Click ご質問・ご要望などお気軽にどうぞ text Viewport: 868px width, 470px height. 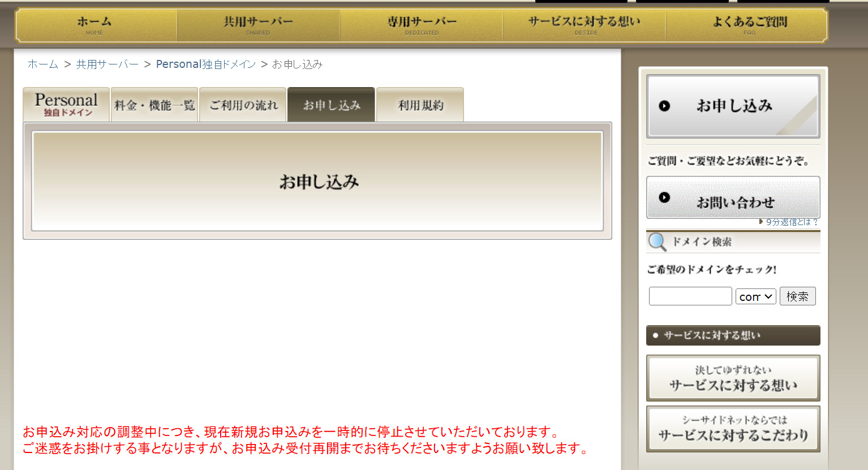click(x=729, y=161)
